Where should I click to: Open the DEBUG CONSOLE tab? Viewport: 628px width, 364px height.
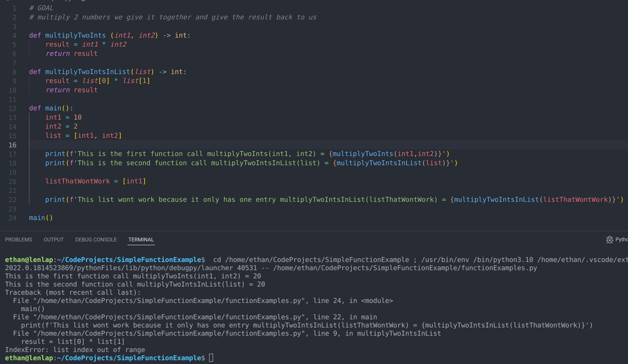pyautogui.click(x=96, y=240)
